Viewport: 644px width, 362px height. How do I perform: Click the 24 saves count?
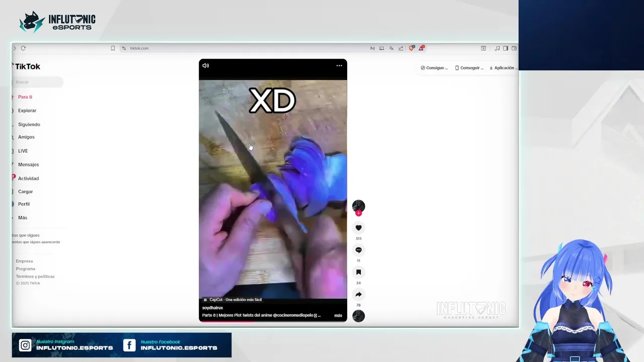358,283
